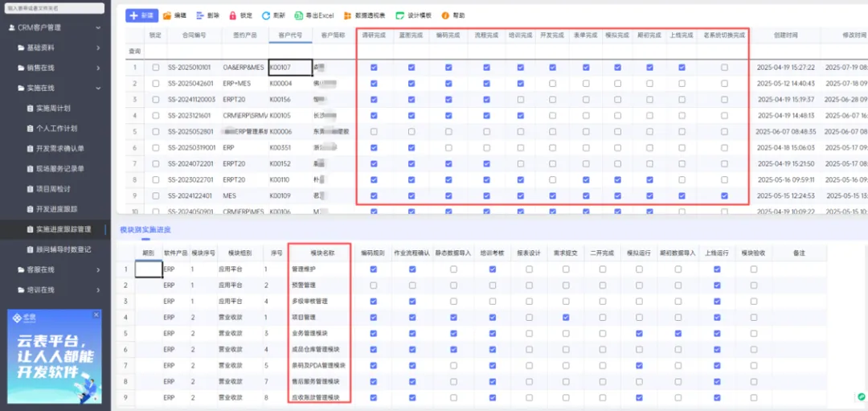
Task: Click the 新建 plus button
Action: click(141, 15)
